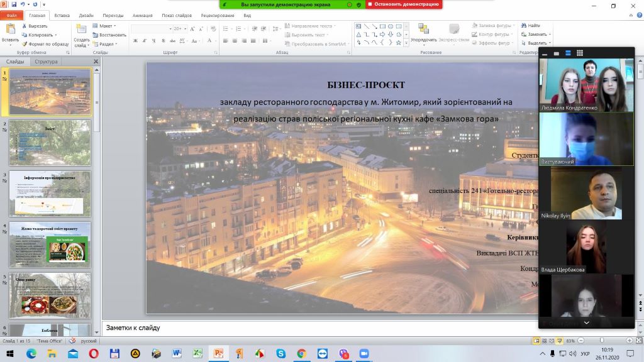Toggle right alignment for the paragraph
Image resolution: width=644 pixels, height=362 pixels.
click(244, 41)
